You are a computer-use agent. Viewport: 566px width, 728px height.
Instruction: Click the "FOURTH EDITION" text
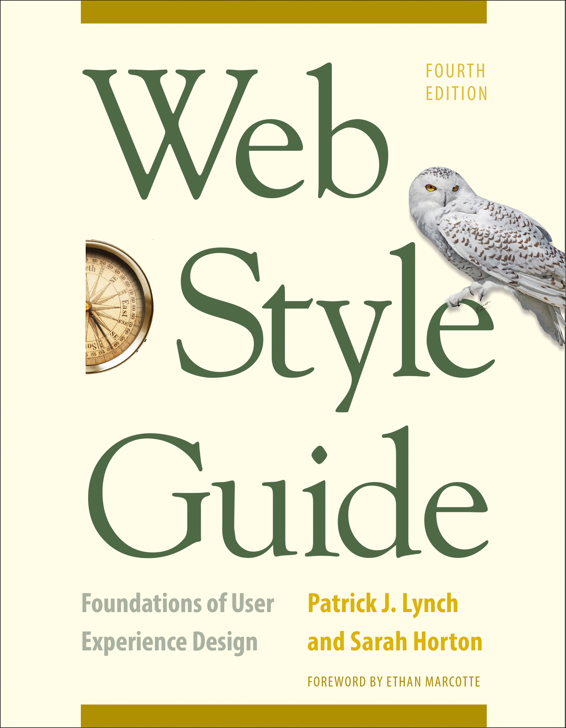pyautogui.click(x=456, y=83)
